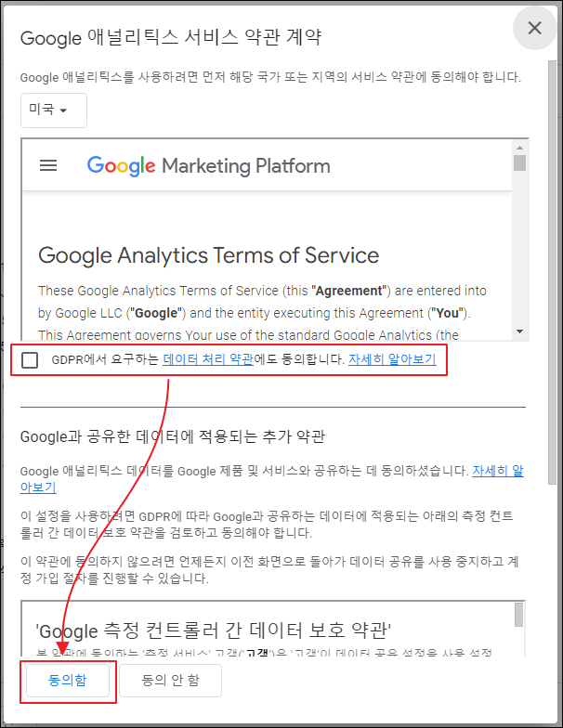The image size is (563, 728).
Task: Click the 'Google 측정 컨트롤러 간 데이터 보호 약관' heading
Action: (214, 630)
